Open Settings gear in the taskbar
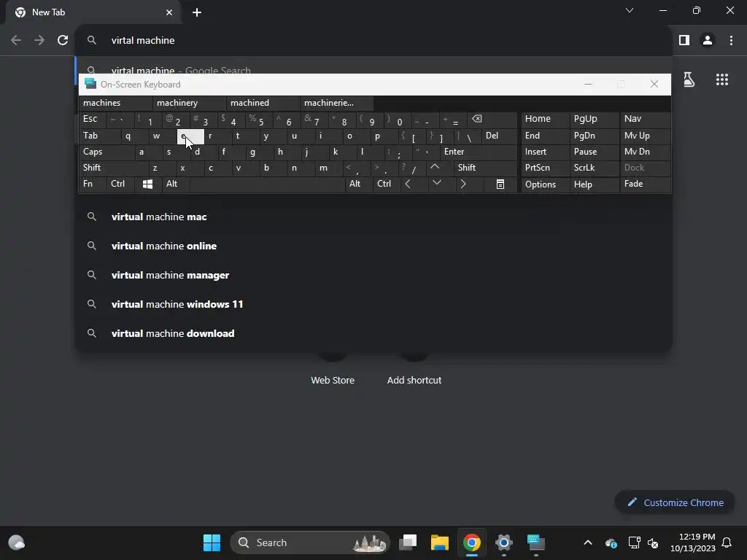Viewport: 747px width, 560px height. [503, 542]
